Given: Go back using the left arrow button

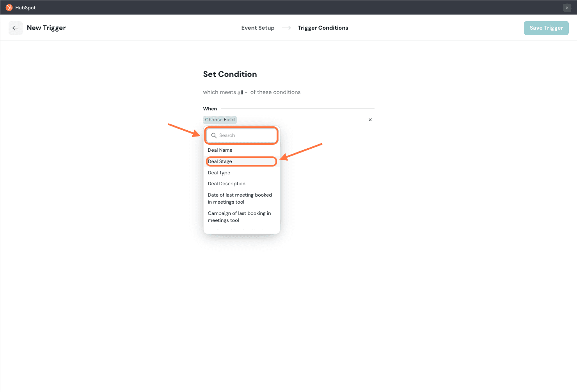Looking at the screenshot, I should coord(16,28).
